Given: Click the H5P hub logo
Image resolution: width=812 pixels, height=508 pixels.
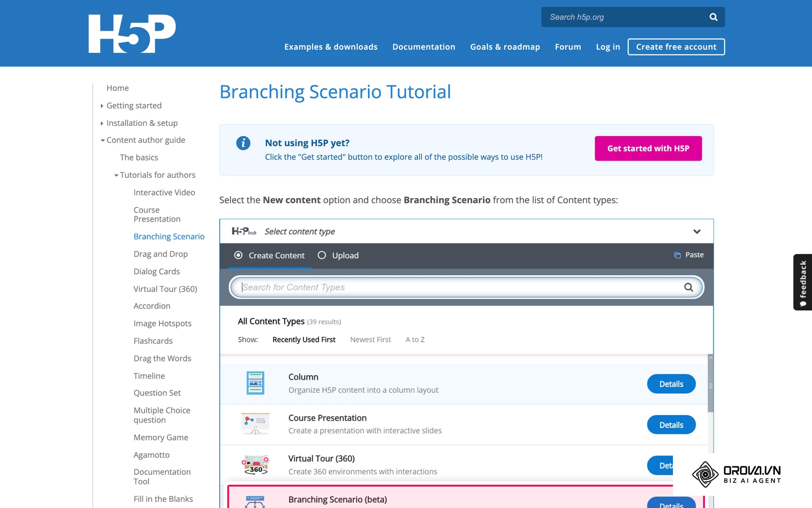Looking at the screenshot, I should pos(244,231).
